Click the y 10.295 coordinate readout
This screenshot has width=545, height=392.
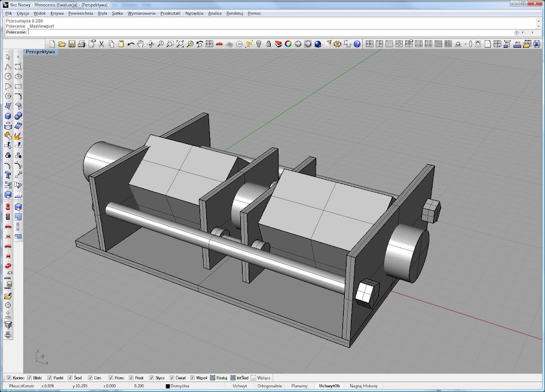[80, 386]
